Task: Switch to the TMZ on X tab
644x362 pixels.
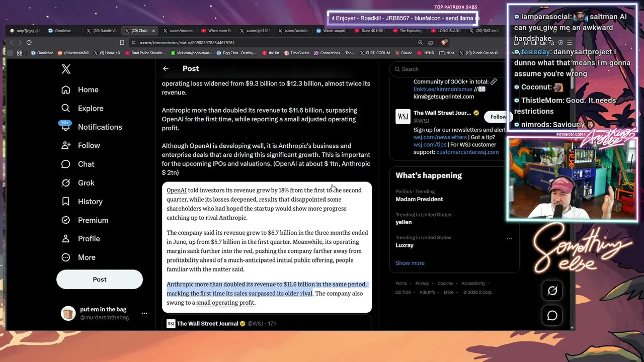Action: click(x=484, y=31)
